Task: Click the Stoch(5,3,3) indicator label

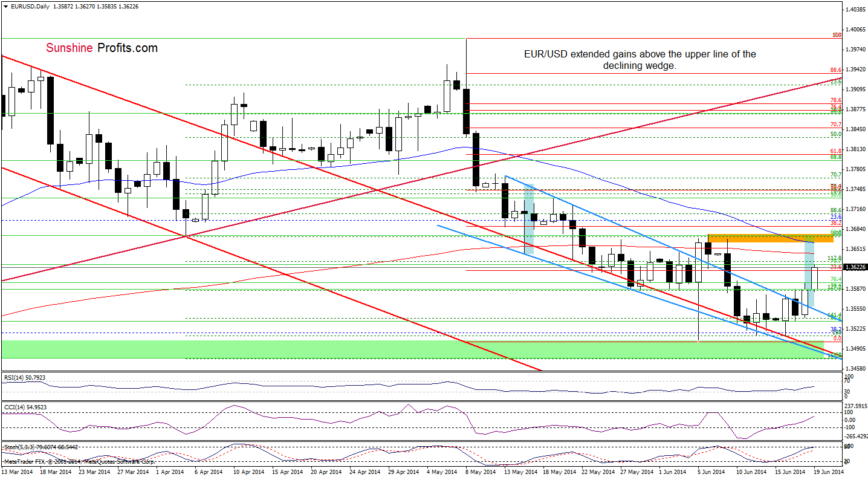Action: pyautogui.click(x=41, y=447)
